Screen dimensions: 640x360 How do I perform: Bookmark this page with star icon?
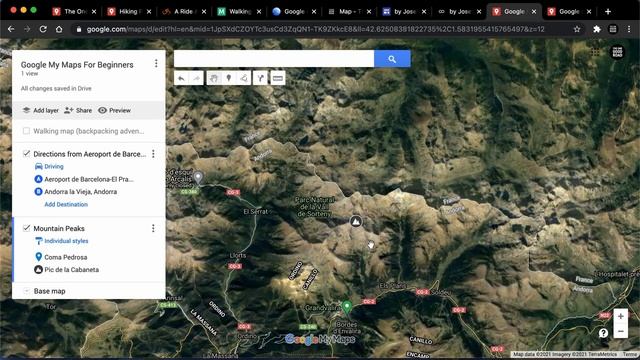click(x=577, y=29)
